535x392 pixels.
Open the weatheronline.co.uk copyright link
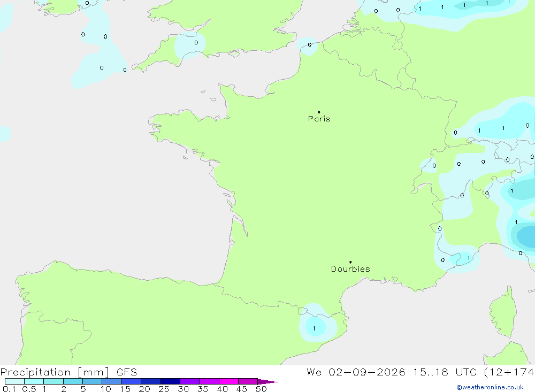[490, 387]
